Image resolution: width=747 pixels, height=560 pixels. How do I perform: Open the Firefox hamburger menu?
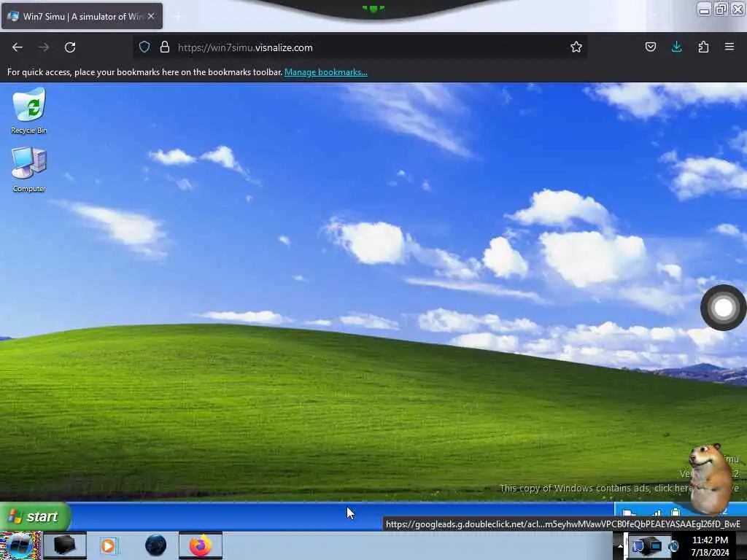click(x=729, y=47)
